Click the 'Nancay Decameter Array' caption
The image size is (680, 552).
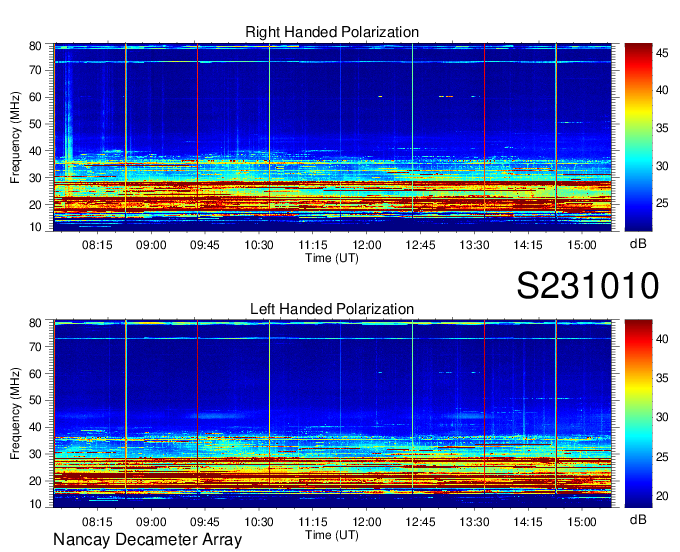pos(147,540)
